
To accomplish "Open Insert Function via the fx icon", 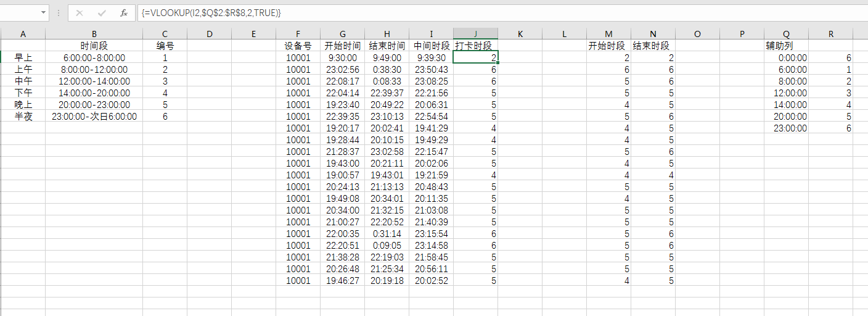I will point(124,12).
